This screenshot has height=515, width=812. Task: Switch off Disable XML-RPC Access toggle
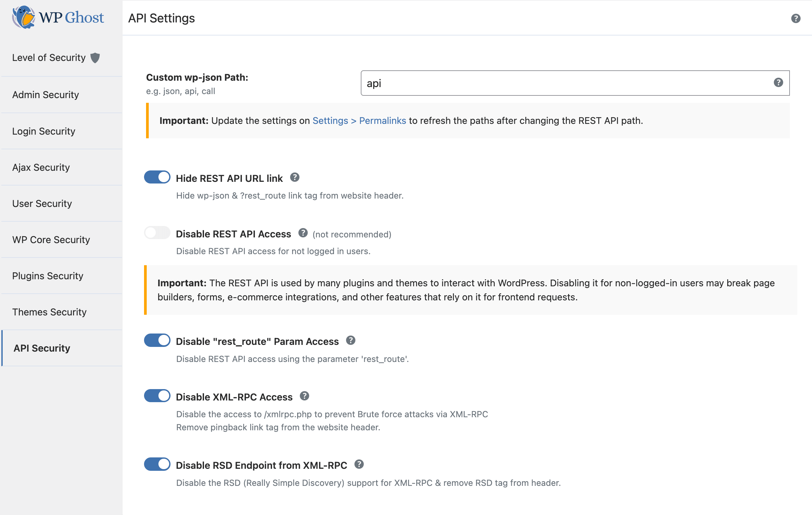(x=157, y=396)
